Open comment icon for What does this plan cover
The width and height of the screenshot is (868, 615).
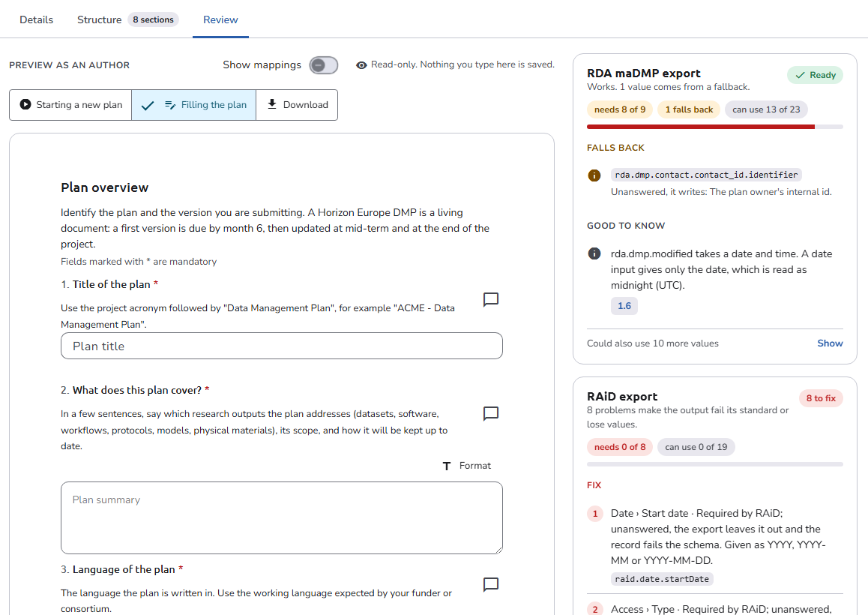point(490,413)
